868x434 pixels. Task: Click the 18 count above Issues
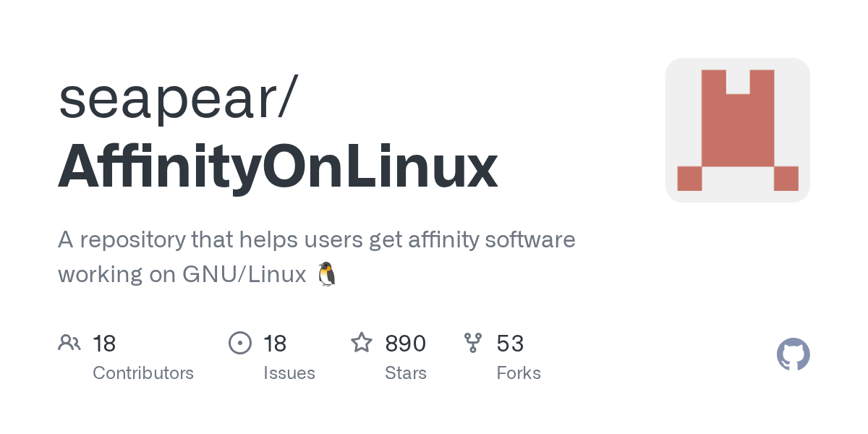coord(275,343)
